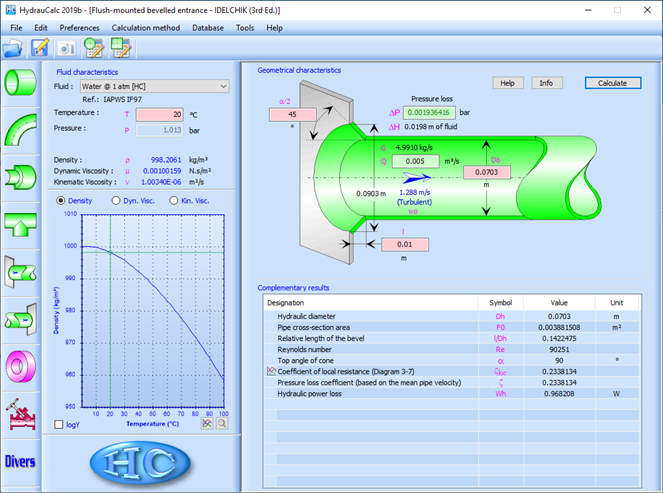
Task: Open the Database menu
Action: [208, 28]
